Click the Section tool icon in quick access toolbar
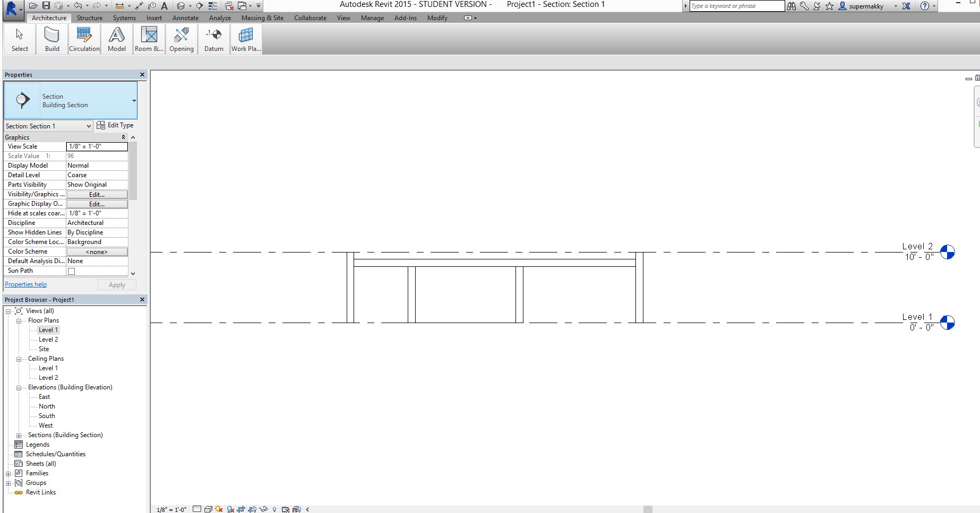Image resolution: width=980 pixels, height=513 pixels. [x=200, y=6]
